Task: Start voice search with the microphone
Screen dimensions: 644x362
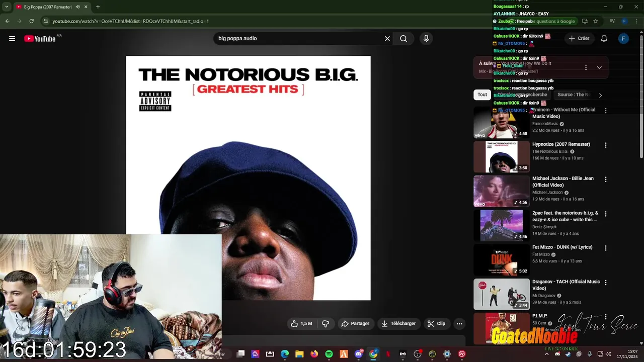Action: [x=426, y=39]
